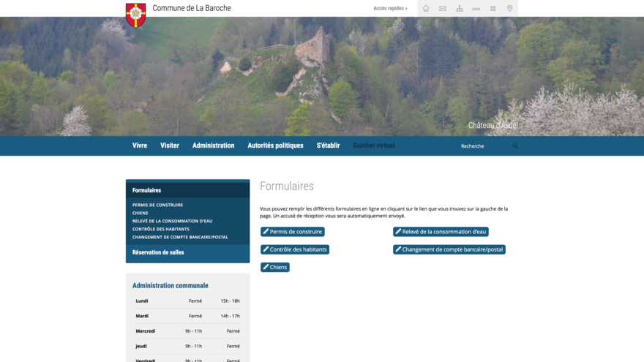
Task: Open the Autorités politiques menu
Action: [x=275, y=146]
